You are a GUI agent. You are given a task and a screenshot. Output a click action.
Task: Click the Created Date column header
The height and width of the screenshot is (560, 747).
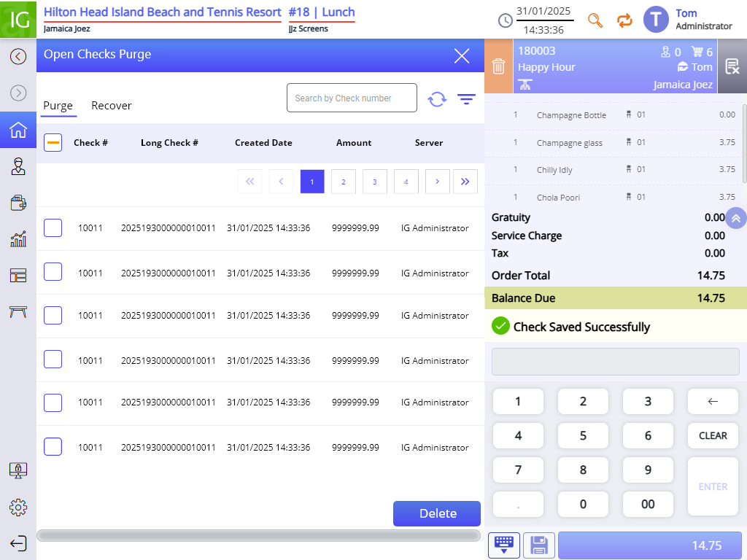point(263,143)
